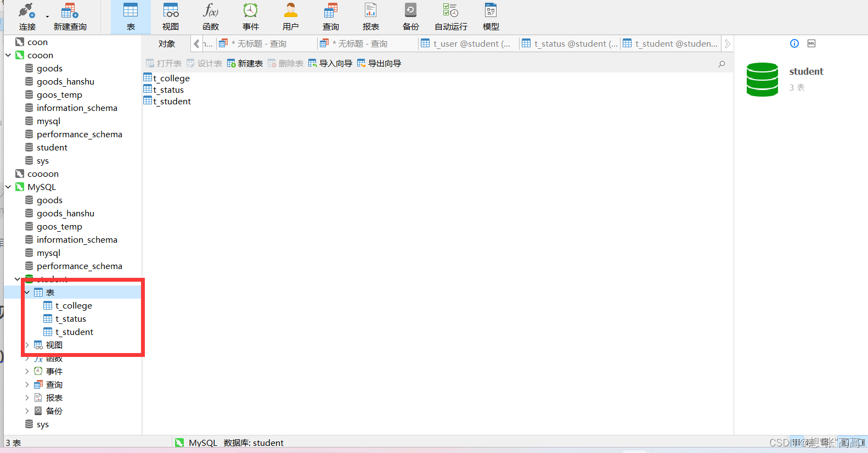Click the MySQL connection icon in tree
Viewport: 868px width, 453px height.
(20, 187)
